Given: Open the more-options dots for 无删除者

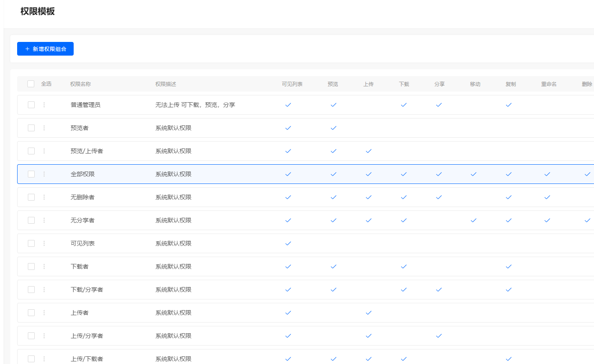Looking at the screenshot, I should 44,197.
